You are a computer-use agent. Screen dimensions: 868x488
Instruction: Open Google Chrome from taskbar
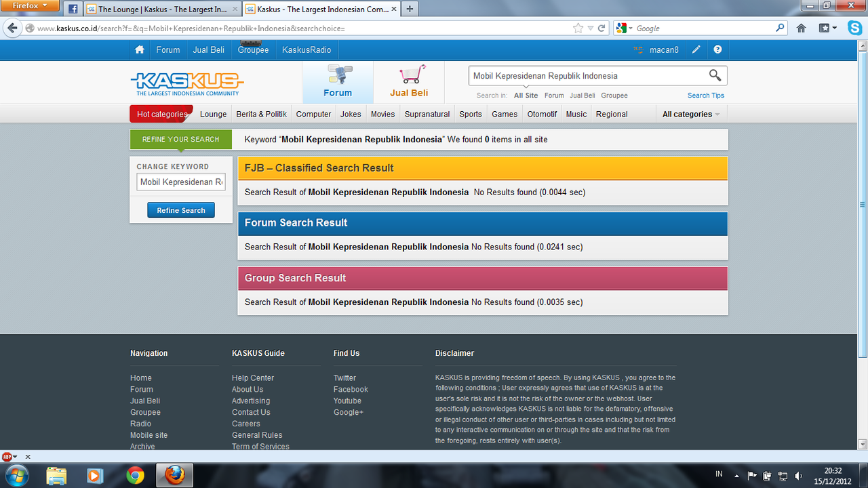[135, 476]
